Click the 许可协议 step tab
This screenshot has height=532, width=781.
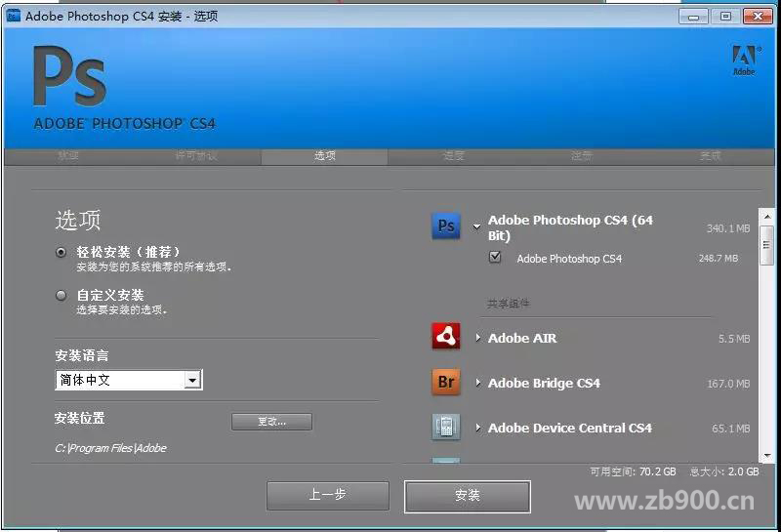[x=195, y=156]
